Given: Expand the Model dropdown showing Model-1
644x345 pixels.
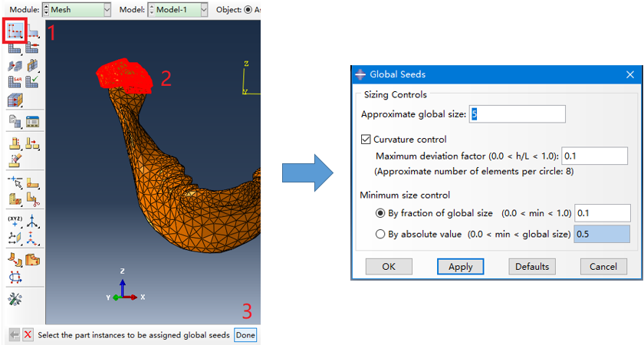Looking at the screenshot, I should pyautogui.click(x=177, y=9).
